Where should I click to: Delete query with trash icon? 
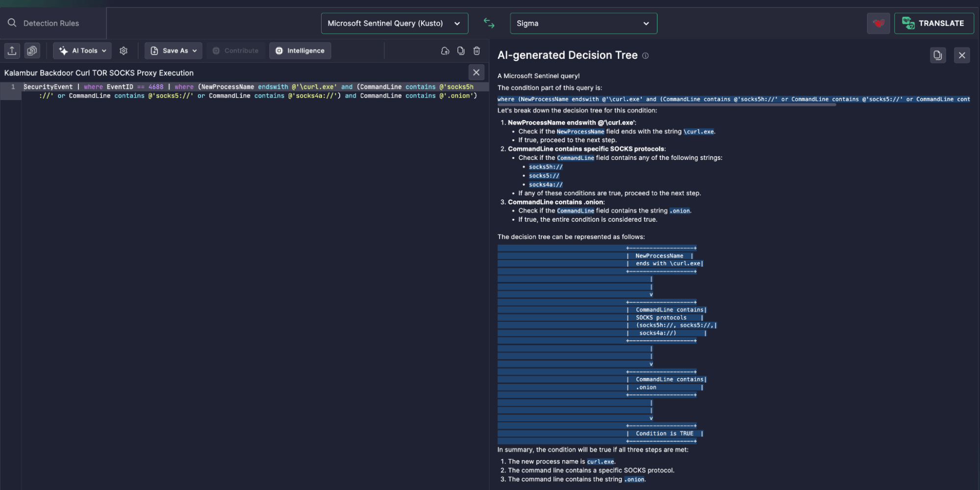(477, 51)
